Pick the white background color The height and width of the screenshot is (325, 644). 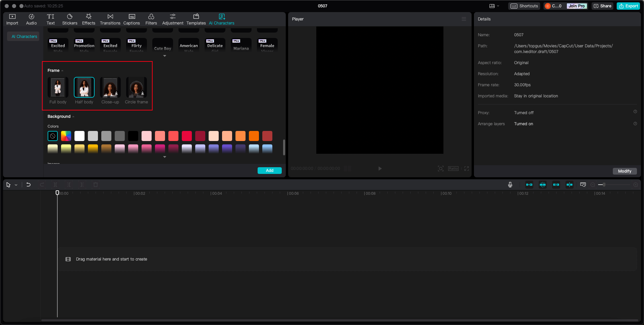[x=79, y=136]
